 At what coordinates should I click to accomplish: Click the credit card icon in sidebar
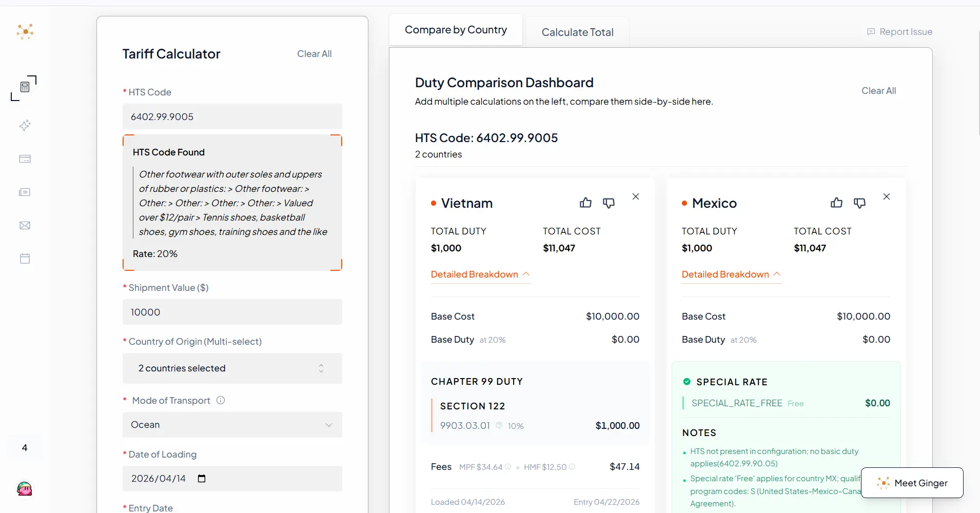point(25,159)
